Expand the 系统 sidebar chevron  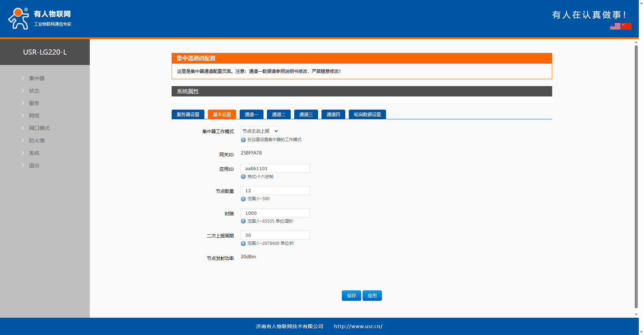coord(23,153)
